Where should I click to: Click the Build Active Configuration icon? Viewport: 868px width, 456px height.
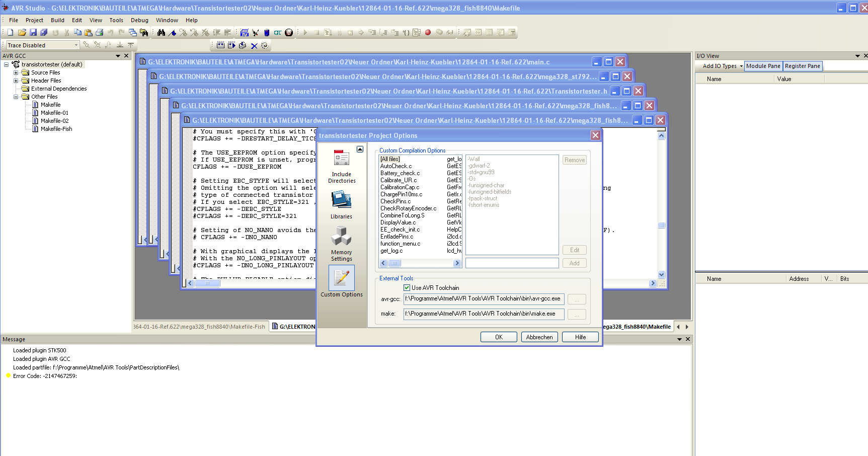(220, 45)
